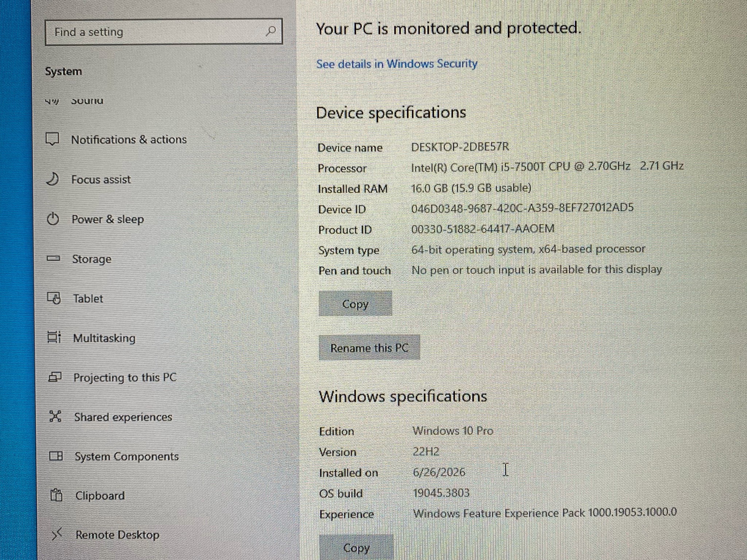The height and width of the screenshot is (560, 747).
Task: Open System Components settings
Action: (x=127, y=456)
